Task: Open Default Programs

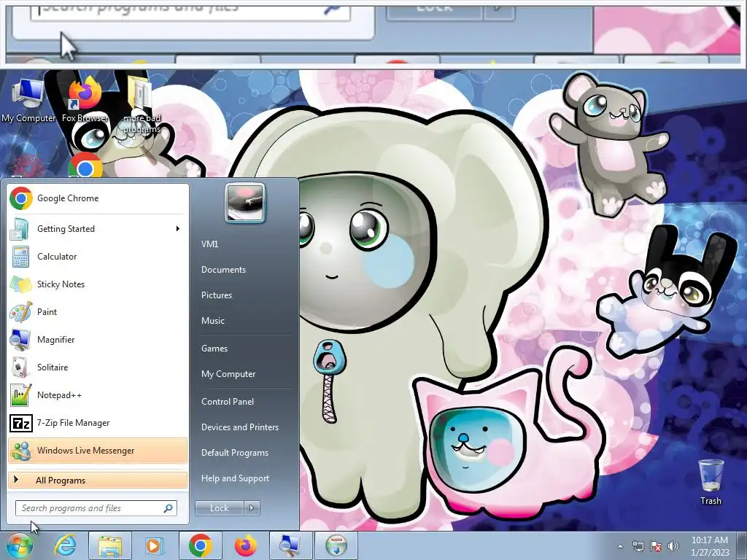Action: (x=234, y=453)
